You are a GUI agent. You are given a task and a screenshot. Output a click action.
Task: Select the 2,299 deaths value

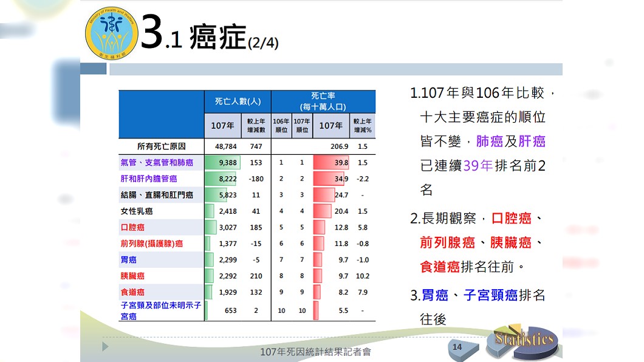[228, 260]
